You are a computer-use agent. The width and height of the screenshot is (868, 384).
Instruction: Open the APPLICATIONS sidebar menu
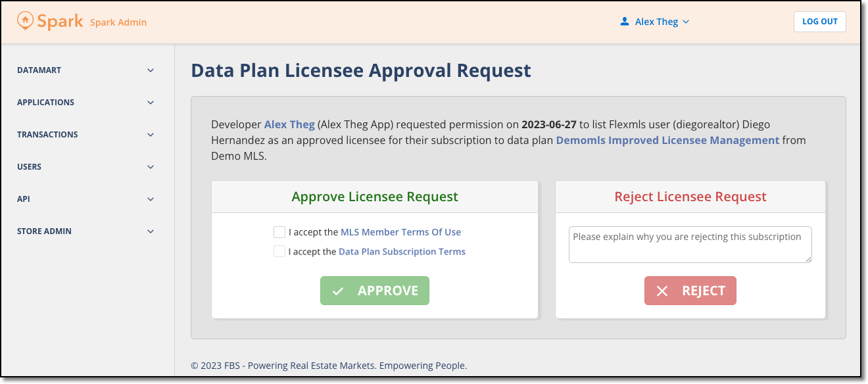tap(86, 103)
